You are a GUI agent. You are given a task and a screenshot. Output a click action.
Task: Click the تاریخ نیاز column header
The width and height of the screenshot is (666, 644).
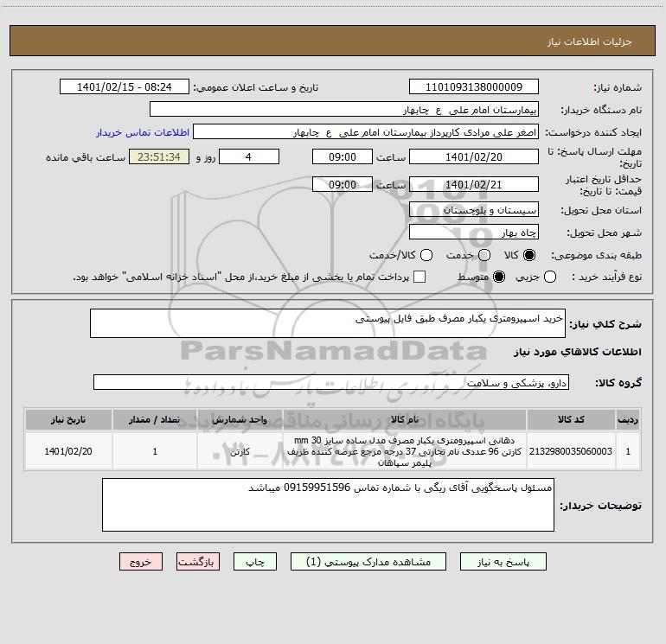tap(68, 419)
